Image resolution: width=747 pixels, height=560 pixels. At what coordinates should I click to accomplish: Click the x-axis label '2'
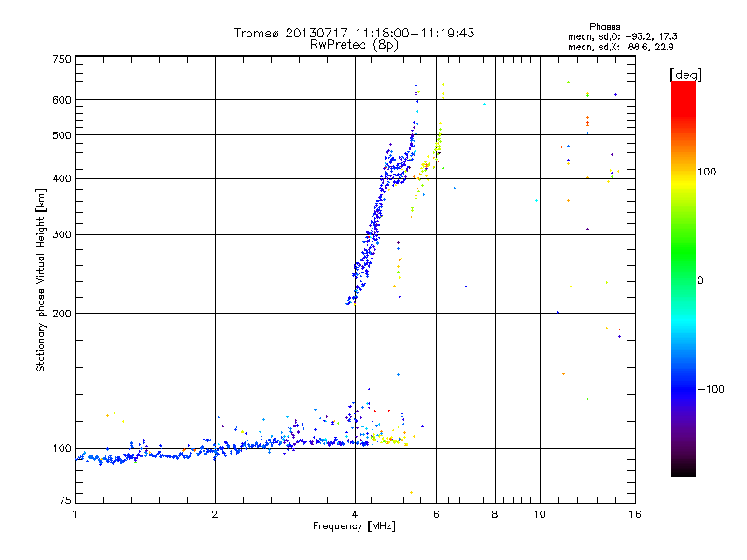click(x=215, y=514)
